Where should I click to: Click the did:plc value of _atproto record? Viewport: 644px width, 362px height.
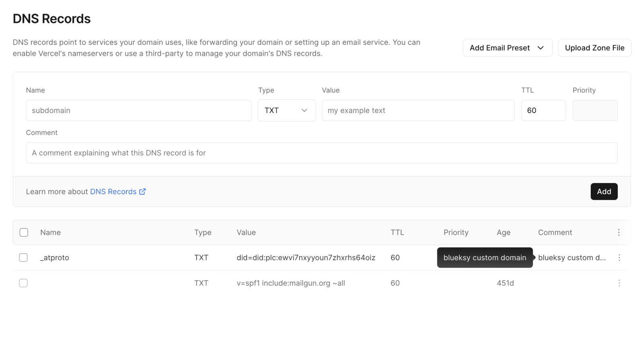[305, 258]
